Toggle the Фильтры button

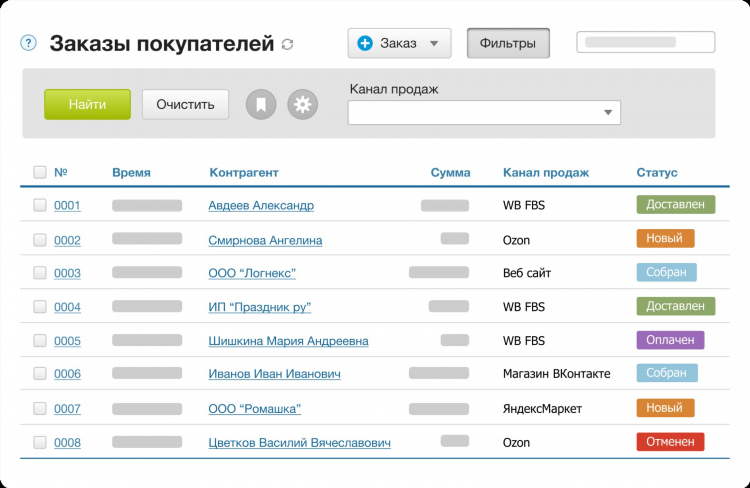pos(508,43)
